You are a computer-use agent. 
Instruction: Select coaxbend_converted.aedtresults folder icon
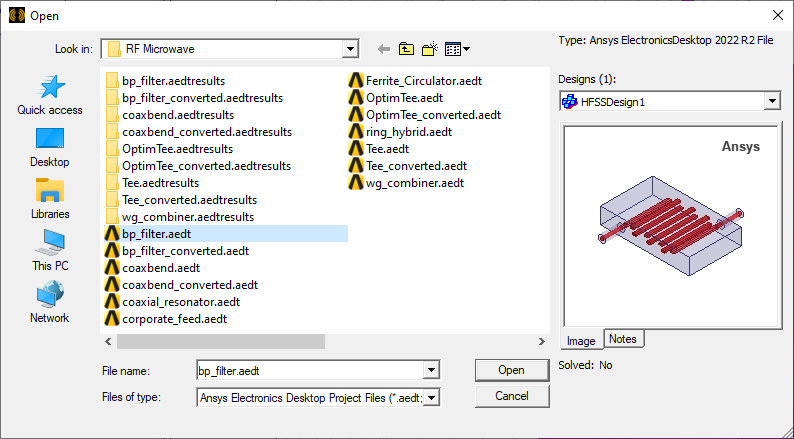click(x=112, y=132)
